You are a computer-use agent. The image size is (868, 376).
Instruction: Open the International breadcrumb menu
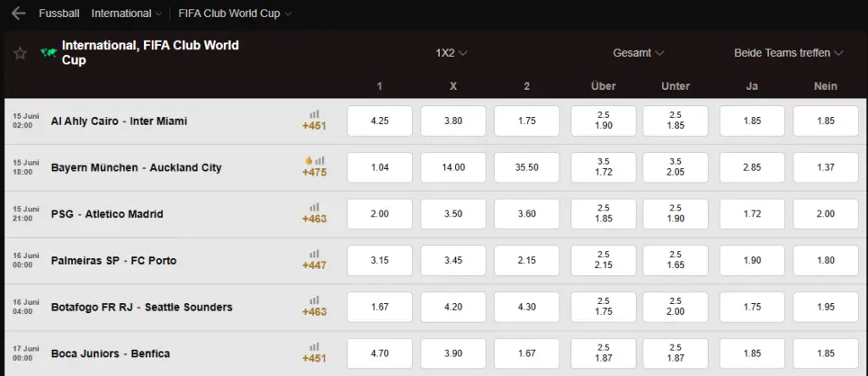[x=127, y=14]
